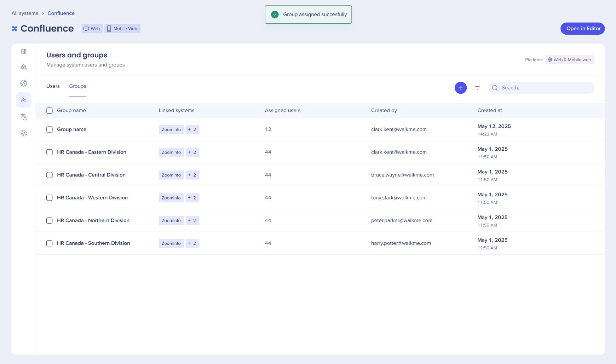Image resolution: width=616 pixels, height=364 pixels.
Task: Toggle the select-all checkbox in header
Action: coord(50,110)
